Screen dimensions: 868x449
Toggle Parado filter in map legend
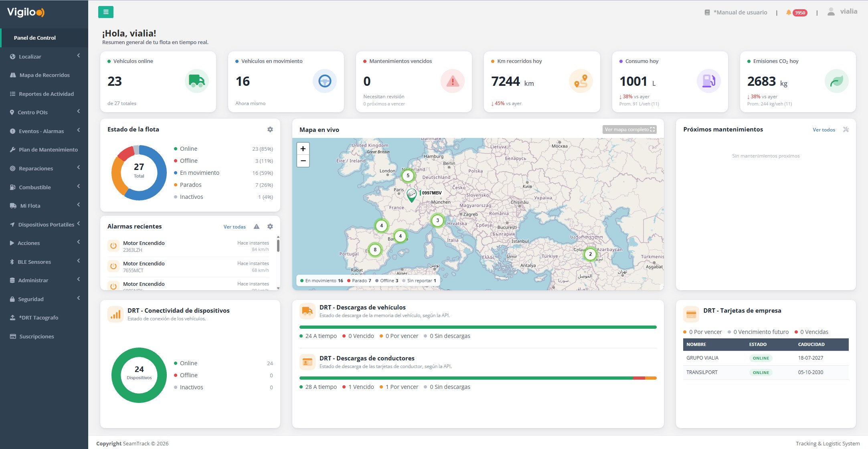coord(359,281)
